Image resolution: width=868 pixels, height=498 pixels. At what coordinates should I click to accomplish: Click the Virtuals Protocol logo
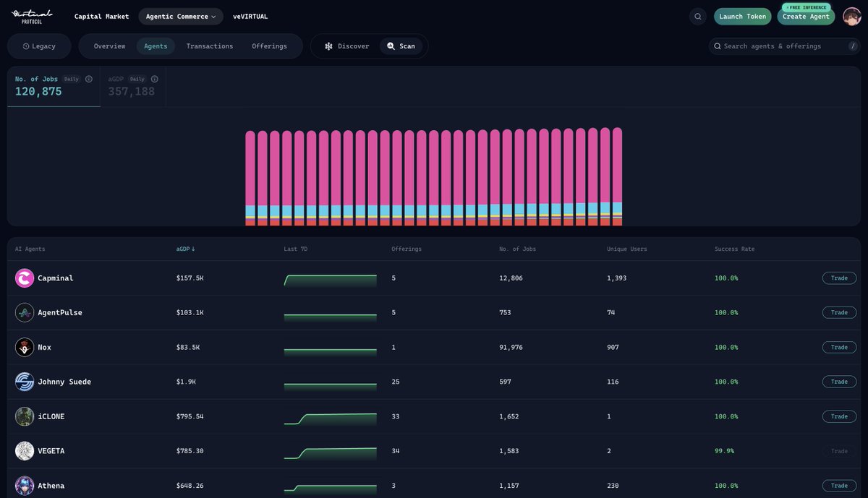pyautogui.click(x=32, y=16)
